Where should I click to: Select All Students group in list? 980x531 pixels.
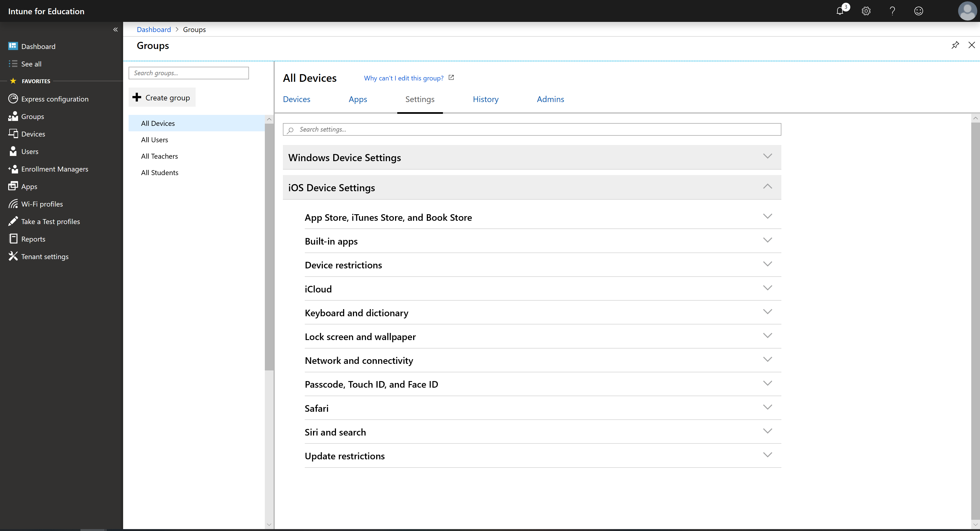point(160,172)
